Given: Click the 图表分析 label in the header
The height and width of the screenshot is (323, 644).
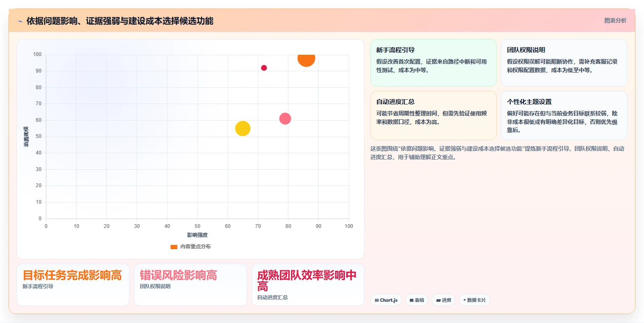Looking at the screenshot, I should coord(615,20).
